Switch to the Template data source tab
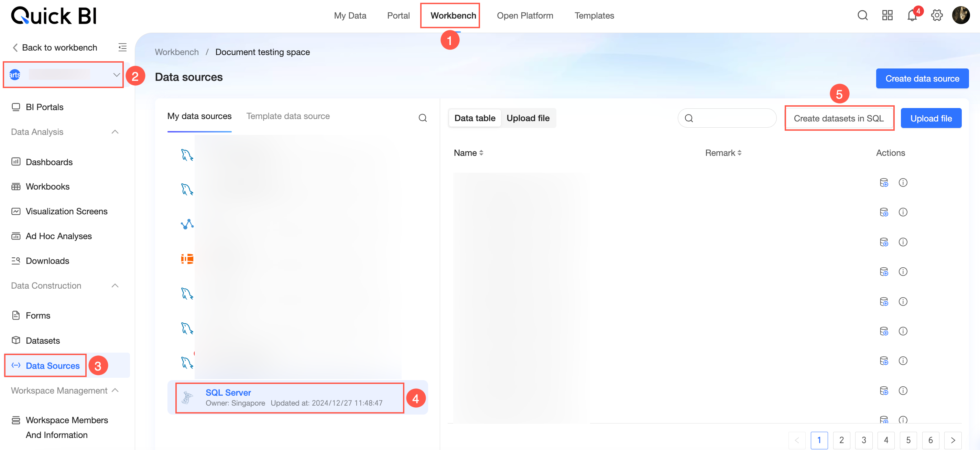Image resolution: width=980 pixels, height=450 pixels. 288,116
